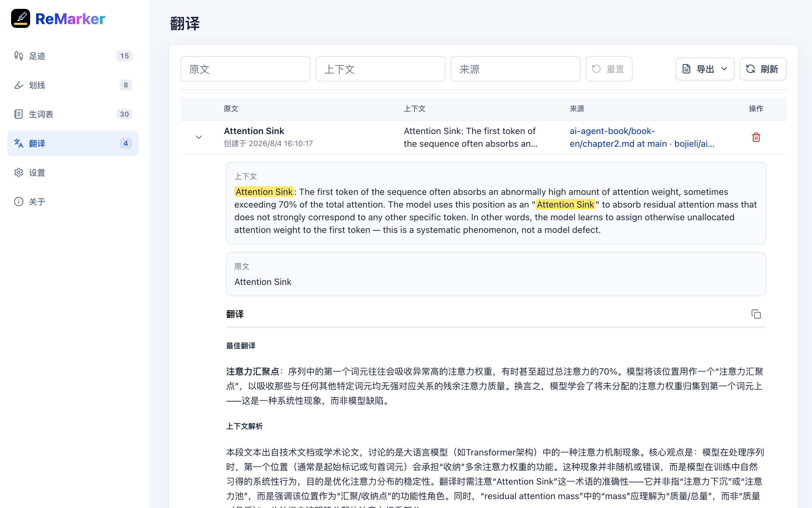
Task: Click the 8 badge next to 划线
Action: pos(126,85)
